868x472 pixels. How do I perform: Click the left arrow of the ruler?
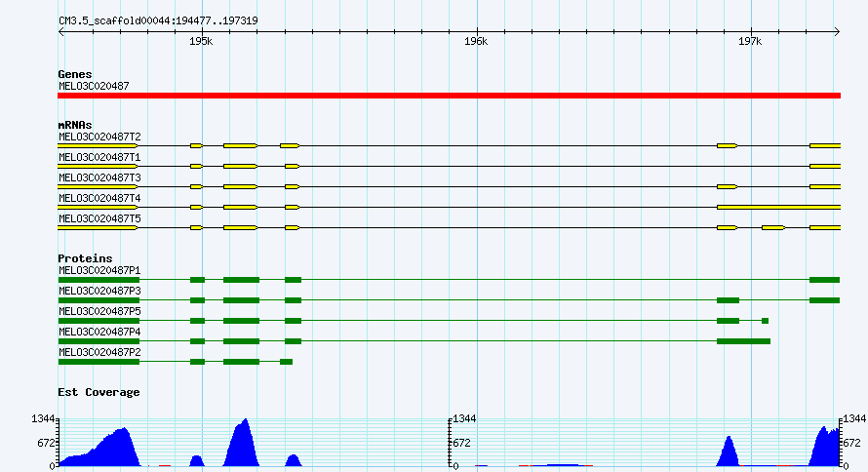[60, 32]
